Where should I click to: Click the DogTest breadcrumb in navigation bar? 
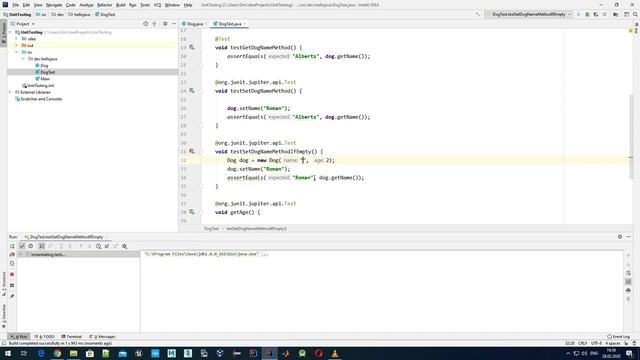pos(105,14)
